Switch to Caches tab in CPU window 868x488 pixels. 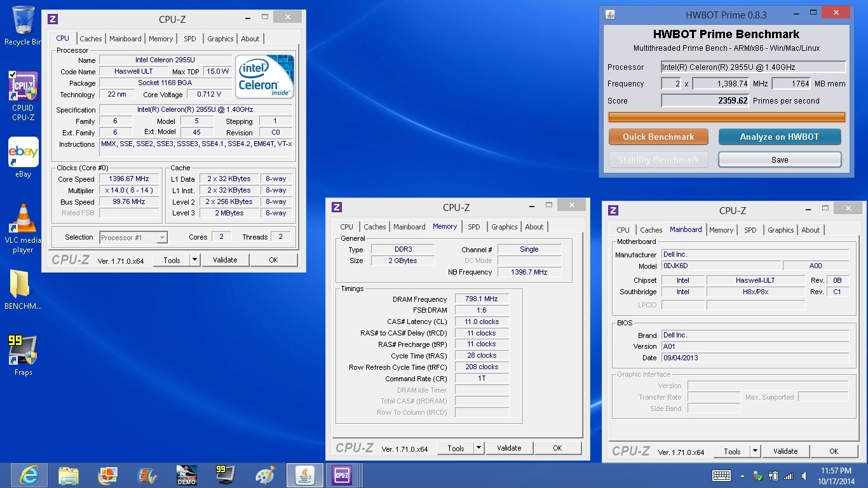click(x=91, y=39)
